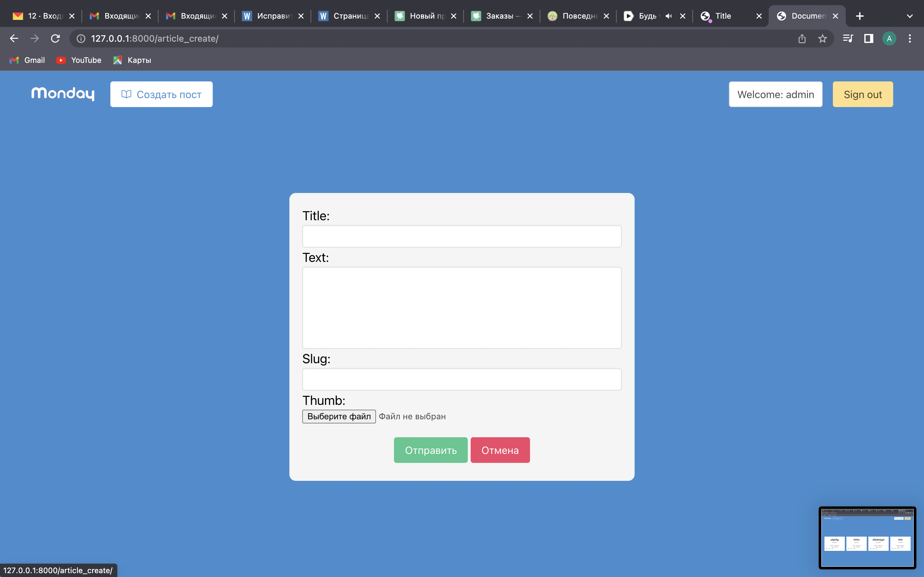
Task: Switch to the Заказы tab
Action: (501, 16)
